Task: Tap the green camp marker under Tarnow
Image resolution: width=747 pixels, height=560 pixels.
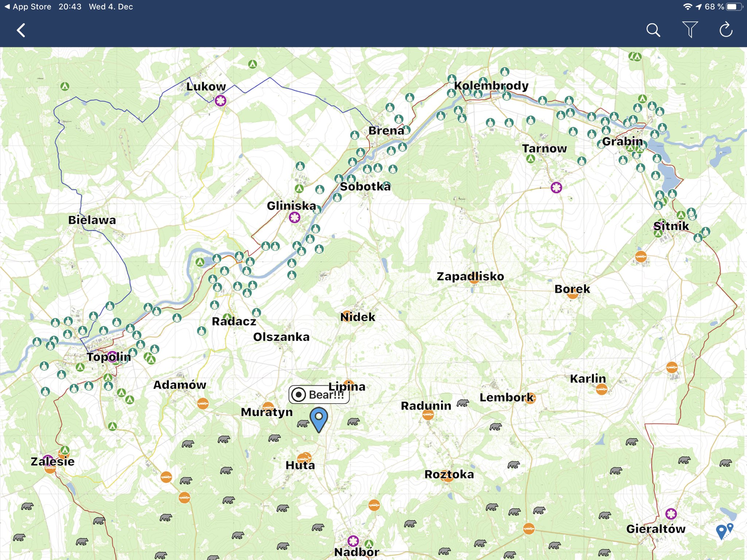Action: click(x=531, y=159)
